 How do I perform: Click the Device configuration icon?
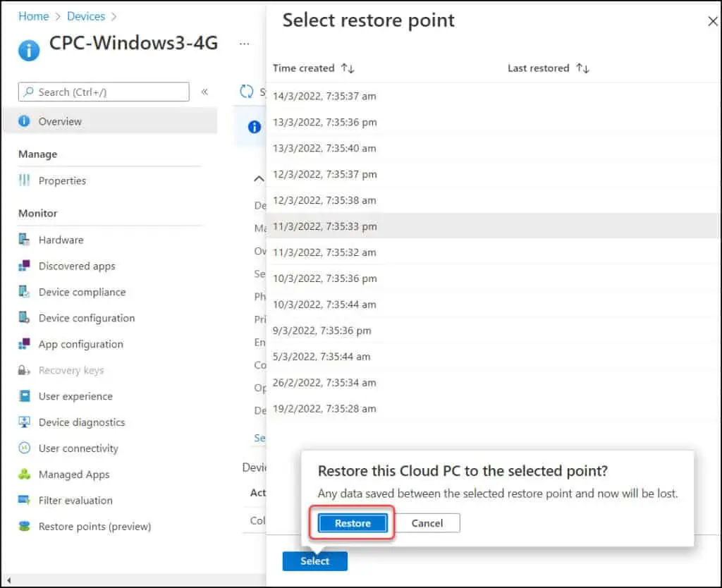pos(24,318)
